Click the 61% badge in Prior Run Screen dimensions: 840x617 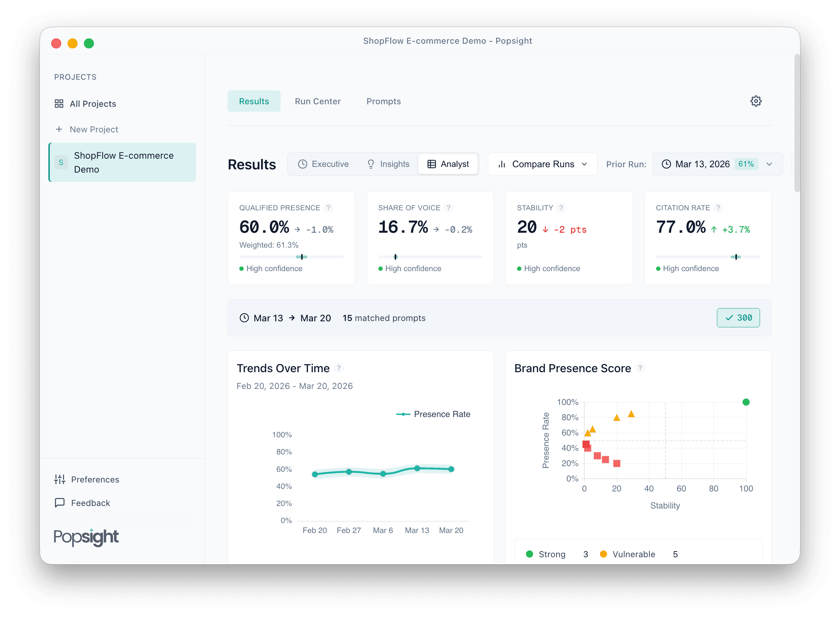coord(746,164)
